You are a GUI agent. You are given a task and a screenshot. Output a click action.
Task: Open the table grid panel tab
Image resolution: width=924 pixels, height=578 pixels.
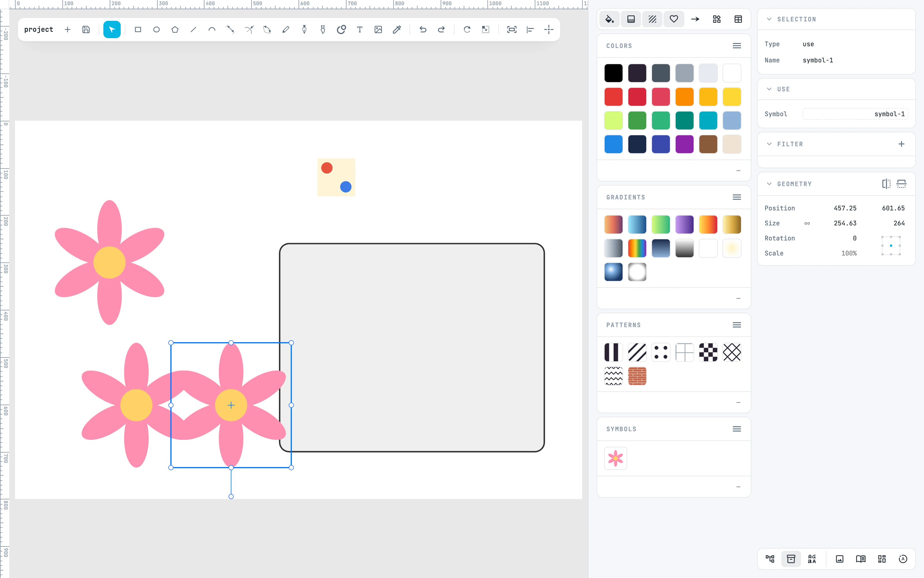[x=738, y=19]
